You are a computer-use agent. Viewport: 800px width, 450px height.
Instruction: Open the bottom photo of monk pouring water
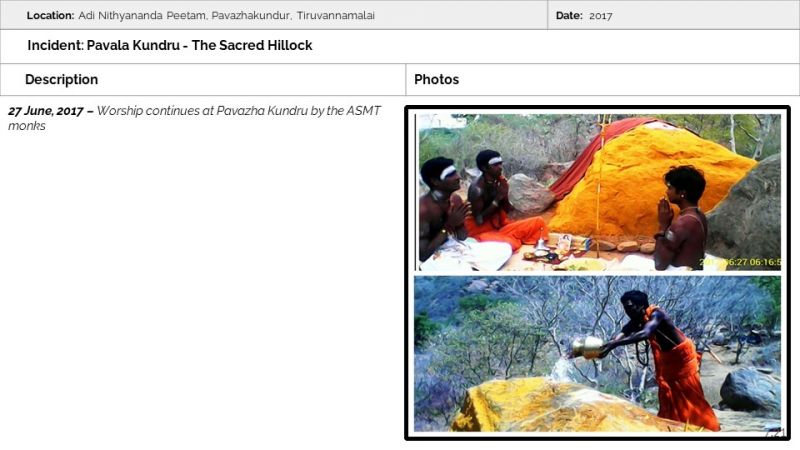click(x=597, y=354)
